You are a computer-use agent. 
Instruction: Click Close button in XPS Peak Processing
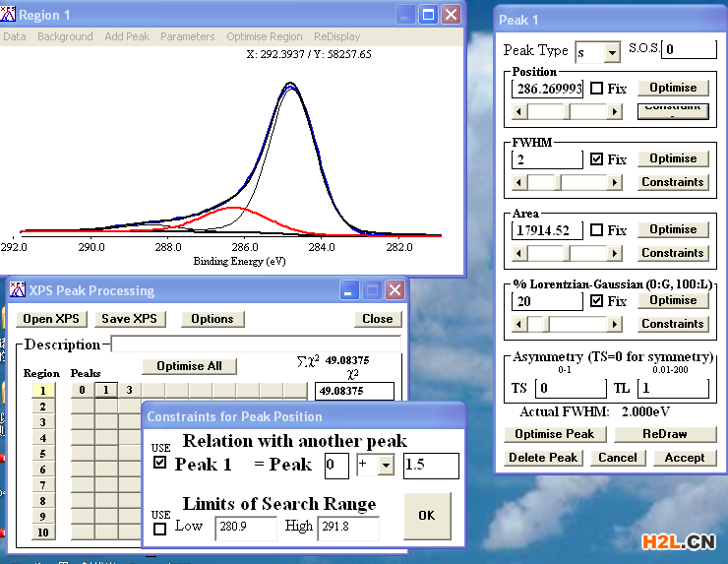[x=378, y=319]
